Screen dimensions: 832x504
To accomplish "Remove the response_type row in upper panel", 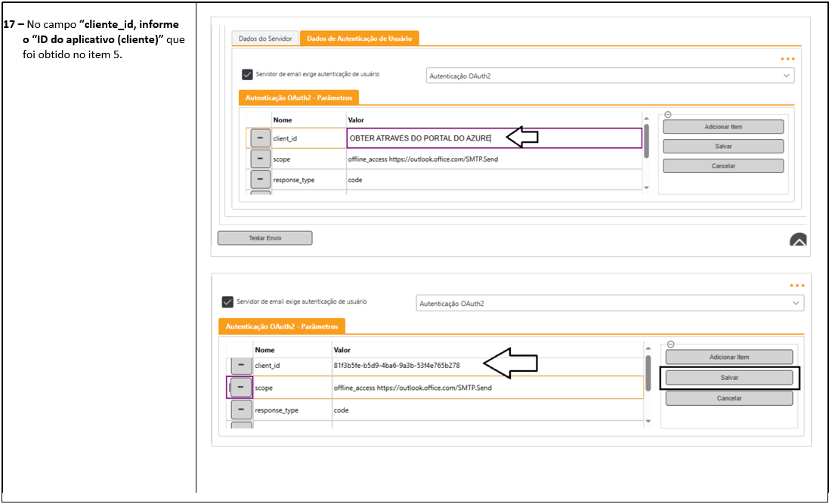I will [x=260, y=180].
